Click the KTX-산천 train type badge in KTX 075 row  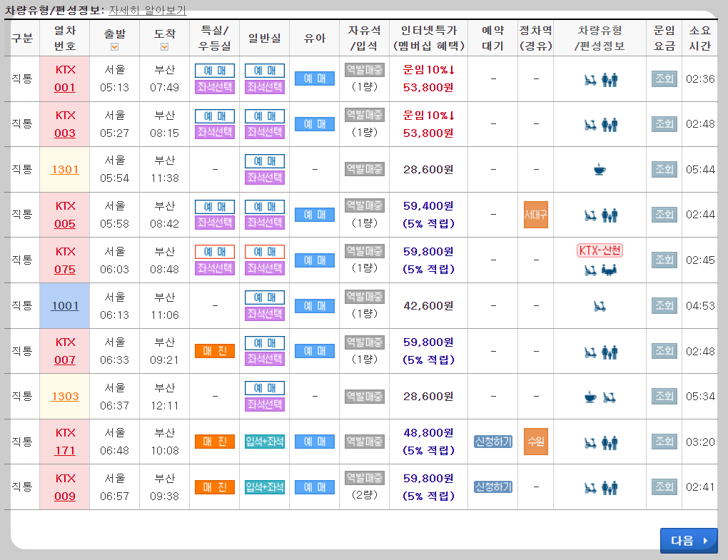click(600, 249)
